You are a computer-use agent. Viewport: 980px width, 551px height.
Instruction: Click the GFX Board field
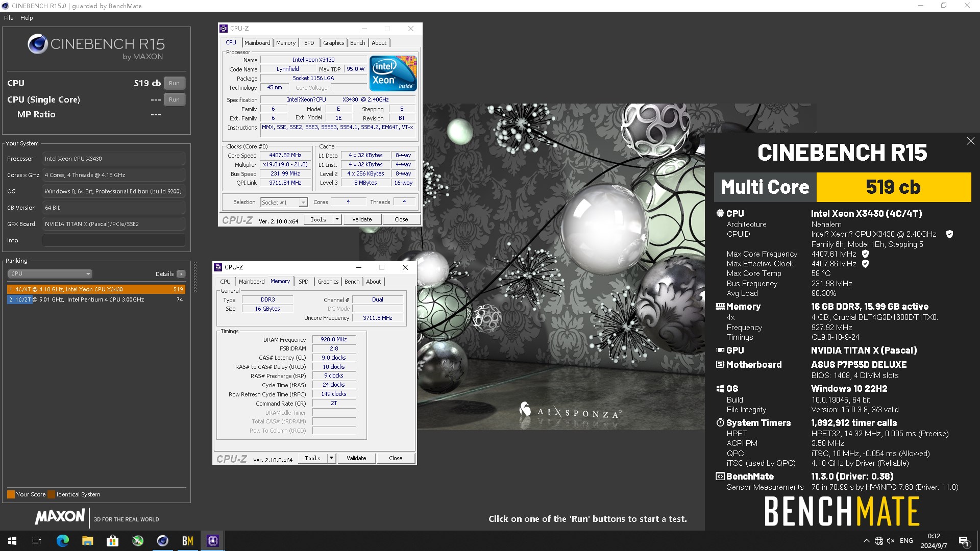113,224
